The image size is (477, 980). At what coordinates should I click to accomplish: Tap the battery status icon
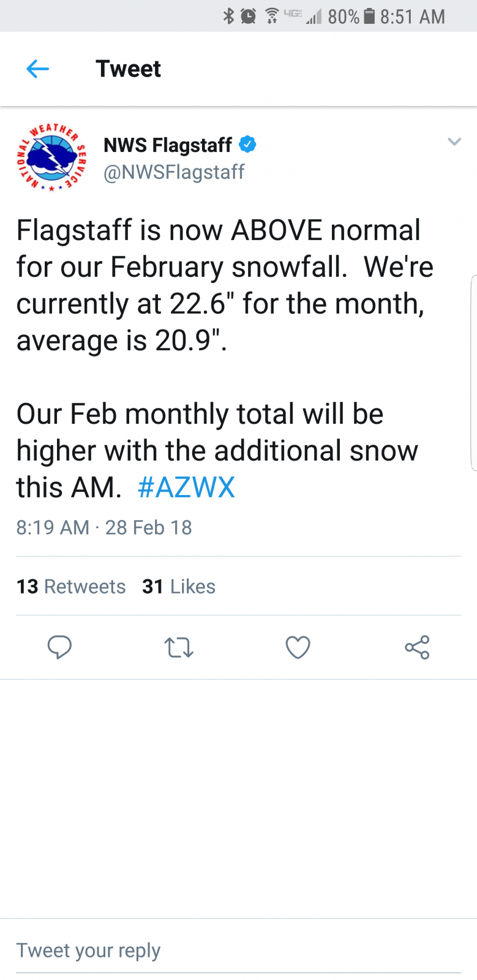[x=369, y=16]
